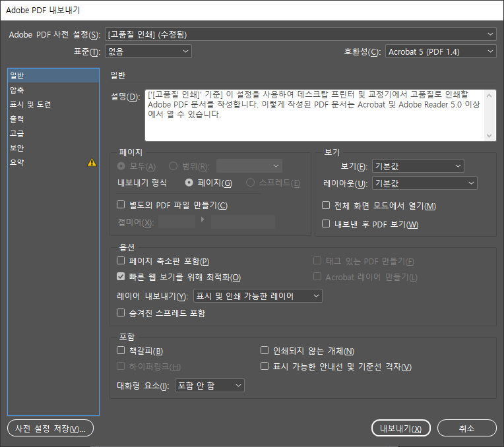The width and height of the screenshot is (504, 447).
Task: Click the 내보내기(X) button
Action: click(x=401, y=428)
